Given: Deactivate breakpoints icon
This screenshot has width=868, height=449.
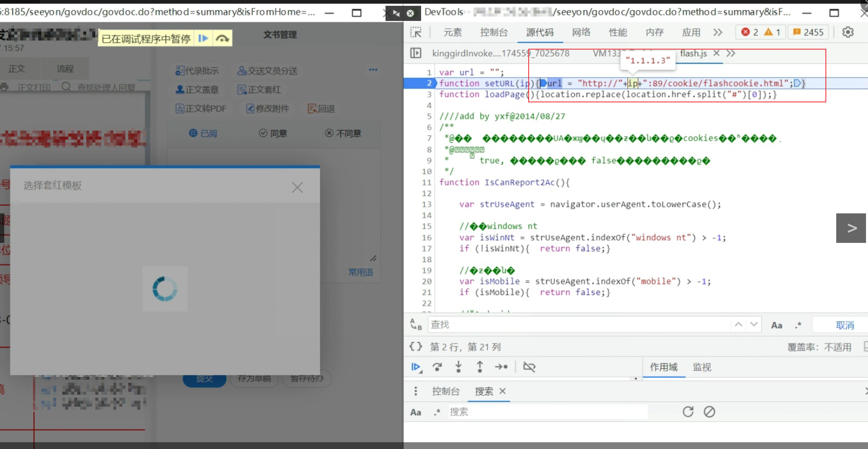Looking at the screenshot, I should (x=529, y=367).
